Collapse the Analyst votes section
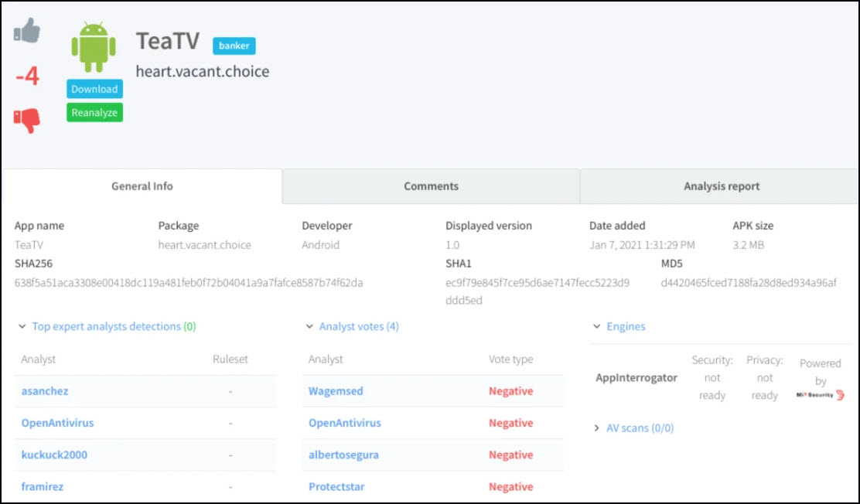Viewport: 860px width, 504px height. (309, 326)
